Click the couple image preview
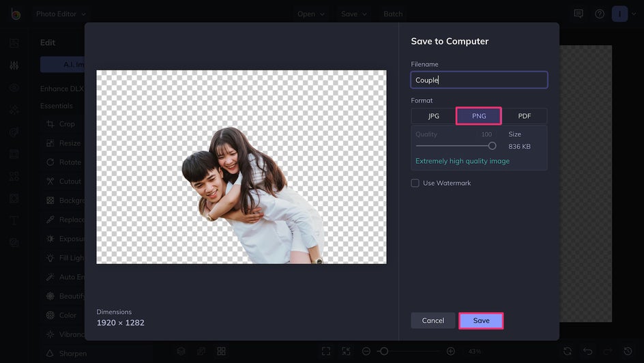This screenshot has height=363, width=644. (x=241, y=167)
